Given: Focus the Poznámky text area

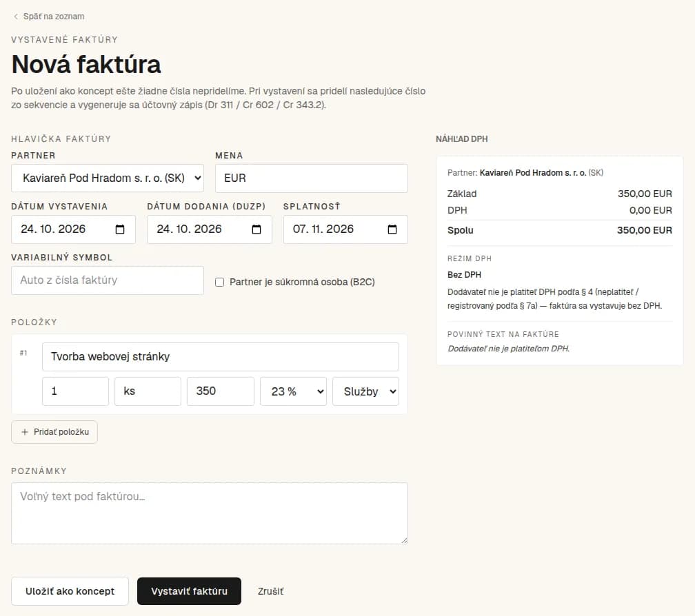Looking at the screenshot, I should (209, 513).
